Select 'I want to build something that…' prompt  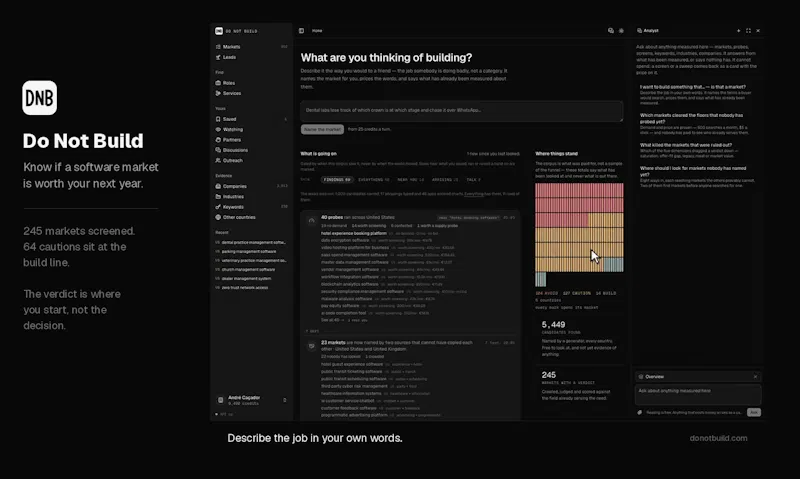click(698, 95)
